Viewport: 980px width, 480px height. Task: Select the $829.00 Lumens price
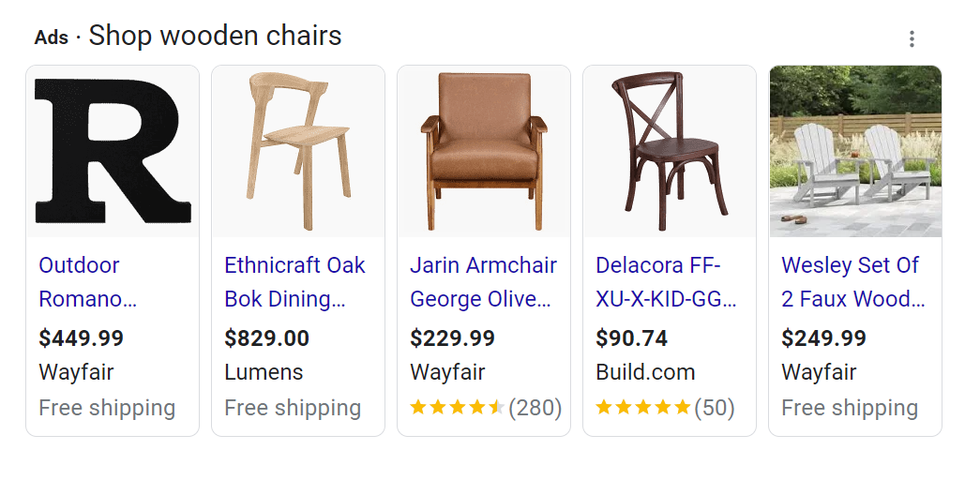point(266,337)
